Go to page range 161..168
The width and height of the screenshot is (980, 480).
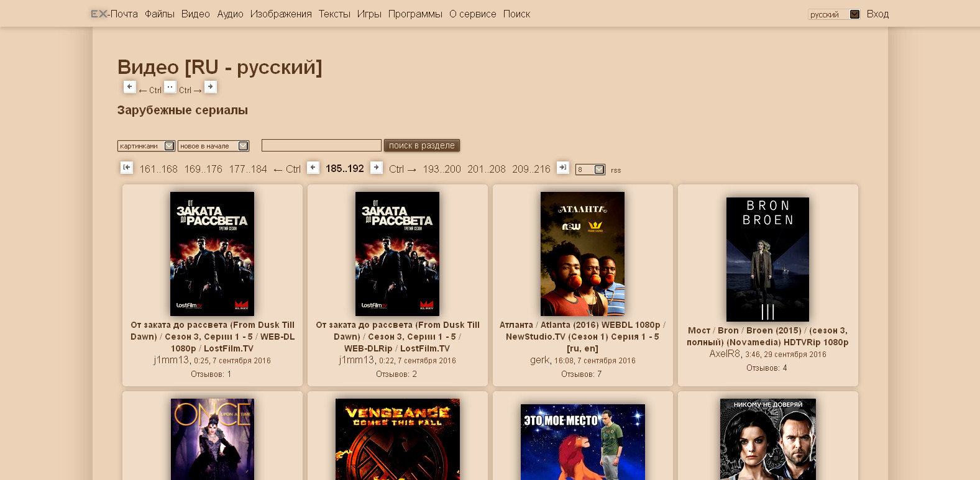pos(158,169)
